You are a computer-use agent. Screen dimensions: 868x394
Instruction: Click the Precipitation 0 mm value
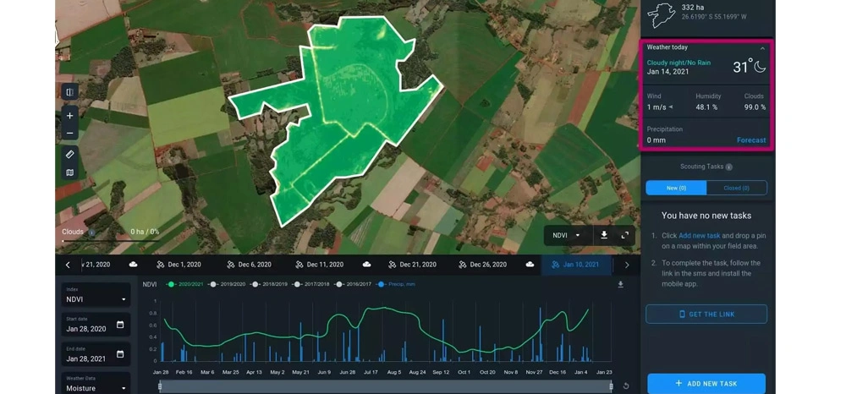(656, 140)
